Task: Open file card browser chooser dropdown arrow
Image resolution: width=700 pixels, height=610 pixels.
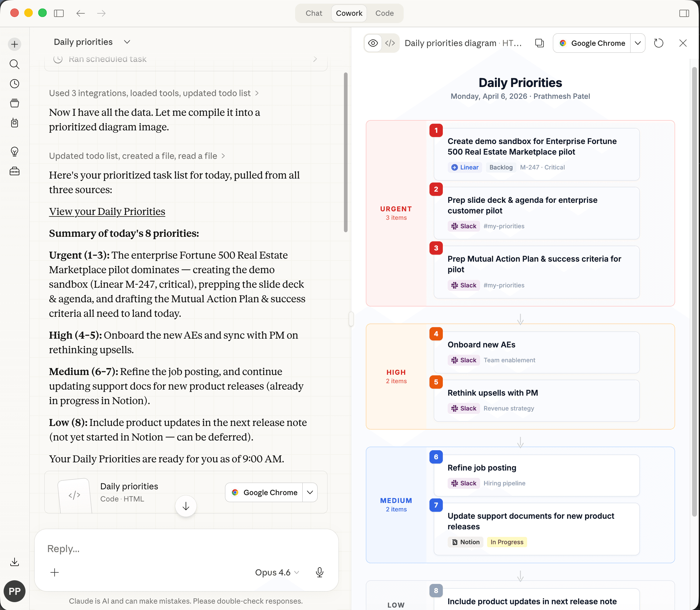Action: 310,492
